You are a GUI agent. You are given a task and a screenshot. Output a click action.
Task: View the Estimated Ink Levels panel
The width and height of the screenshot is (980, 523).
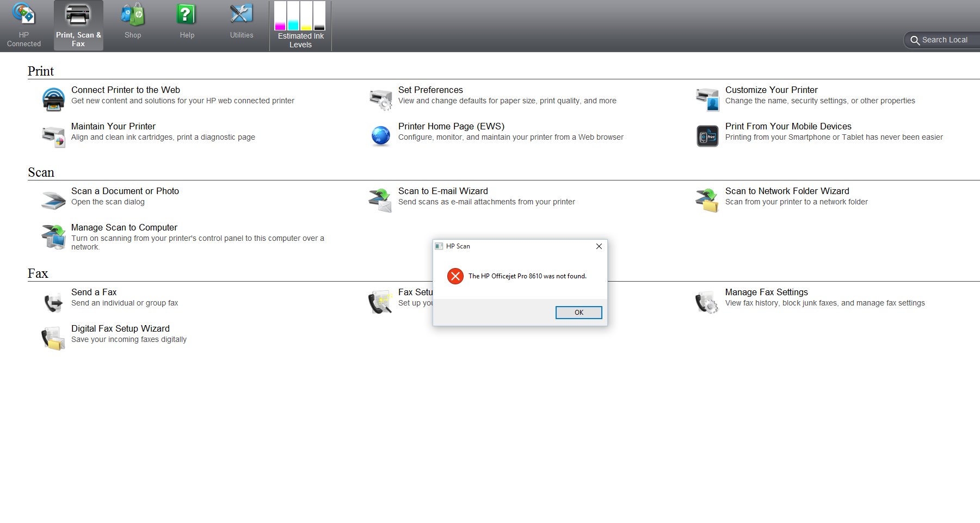point(300,26)
